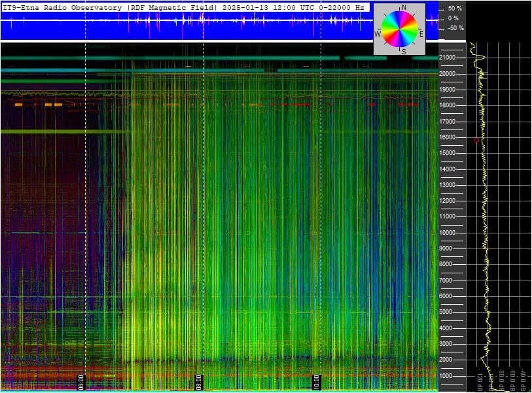Click the S label on the compass
This screenshot has width=532, height=393.
point(403,51)
